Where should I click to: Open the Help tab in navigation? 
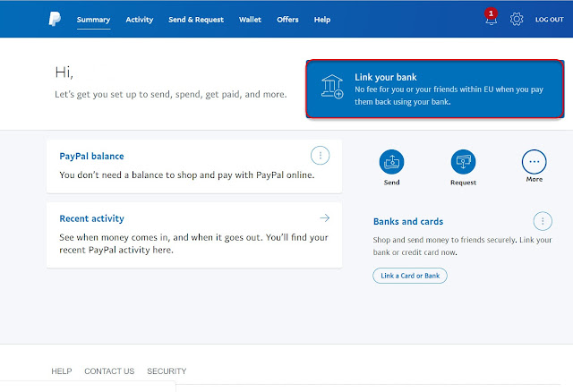322,20
